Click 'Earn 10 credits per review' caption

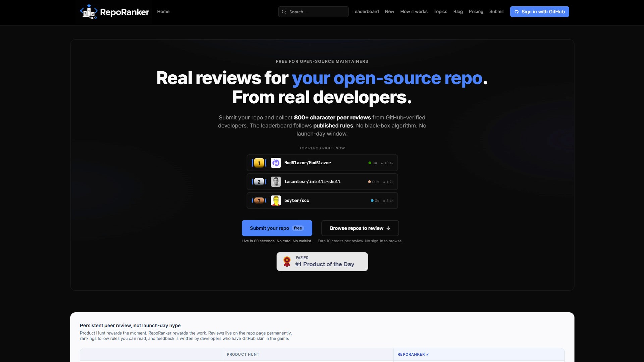(x=360, y=241)
